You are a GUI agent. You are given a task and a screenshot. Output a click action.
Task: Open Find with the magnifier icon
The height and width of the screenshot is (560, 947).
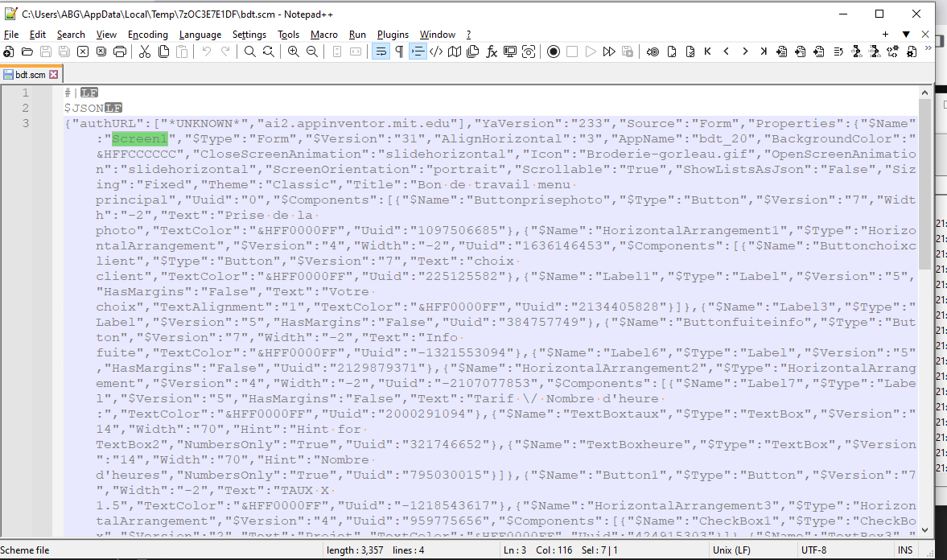[x=250, y=51]
